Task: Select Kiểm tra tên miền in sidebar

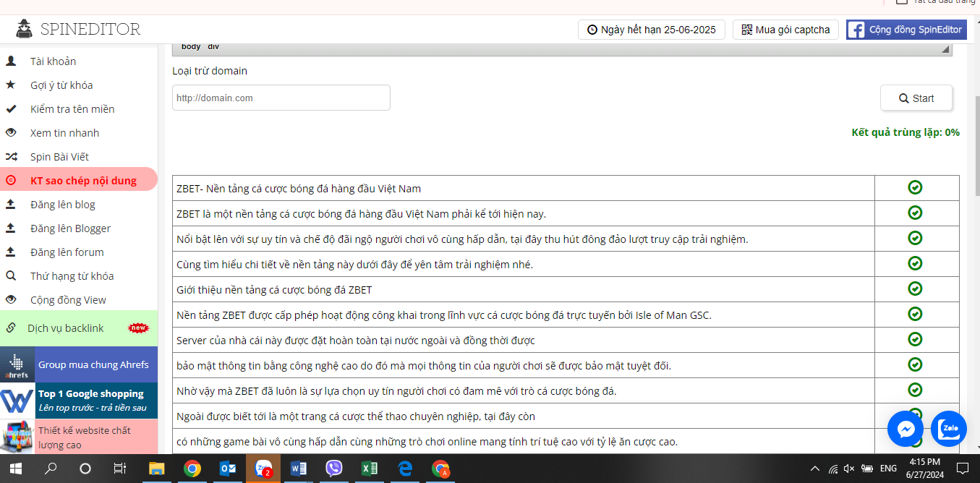Action: click(72, 109)
